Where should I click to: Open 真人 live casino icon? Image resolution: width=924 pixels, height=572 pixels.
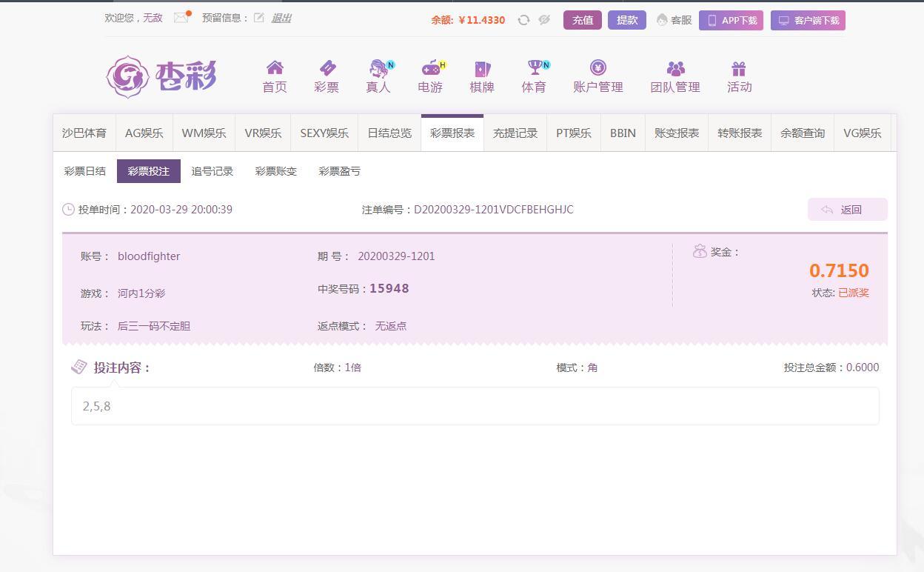pyautogui.click(x=378, y=69)
